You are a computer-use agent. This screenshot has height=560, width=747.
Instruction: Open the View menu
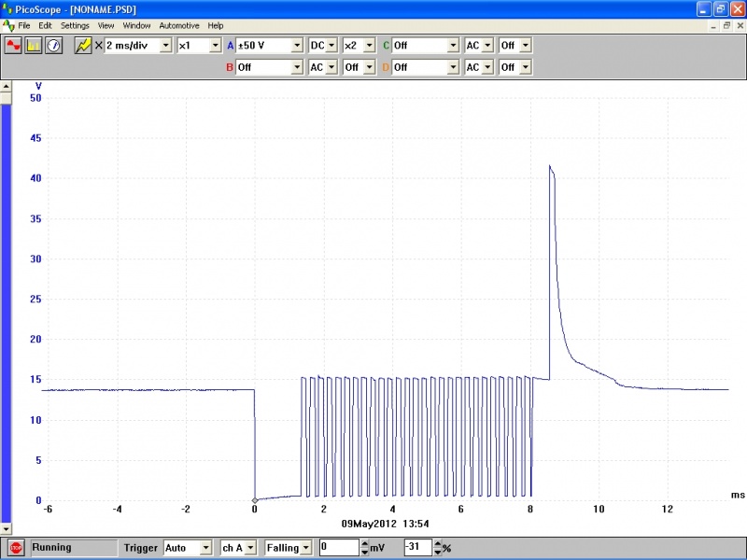coord(106,25)
